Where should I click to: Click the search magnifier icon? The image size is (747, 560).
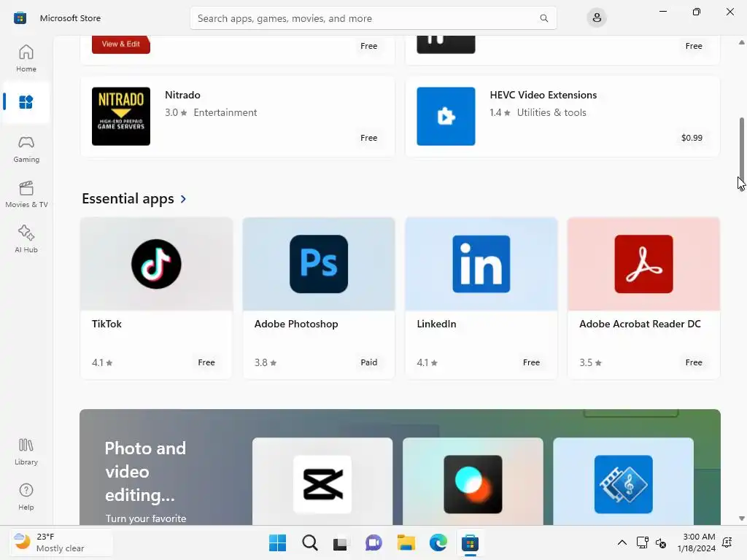pos(543,18)
